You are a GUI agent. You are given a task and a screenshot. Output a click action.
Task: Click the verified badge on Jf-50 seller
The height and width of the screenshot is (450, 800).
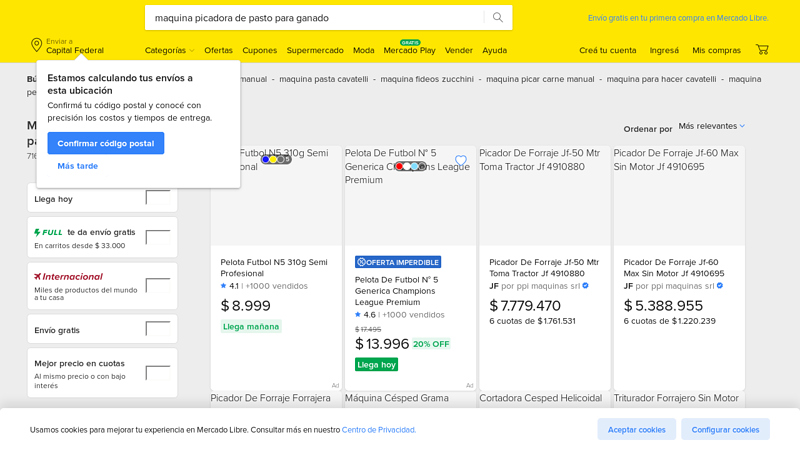585,286
